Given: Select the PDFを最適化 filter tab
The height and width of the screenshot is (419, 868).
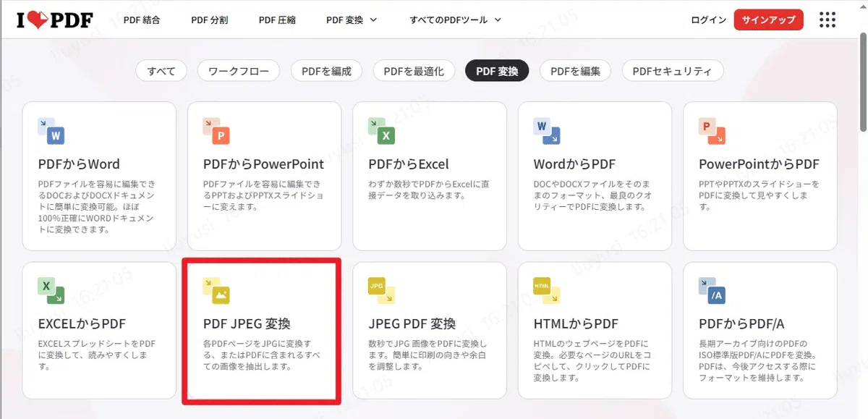Looking at the screenshot, I should (x=414, y=71).
